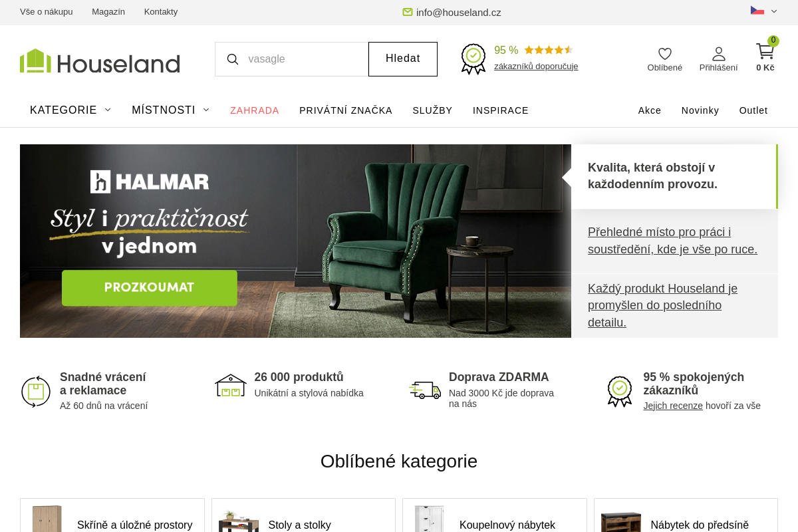
Task: Open the Oblíbené heart icon
Action: coord(664,54)
